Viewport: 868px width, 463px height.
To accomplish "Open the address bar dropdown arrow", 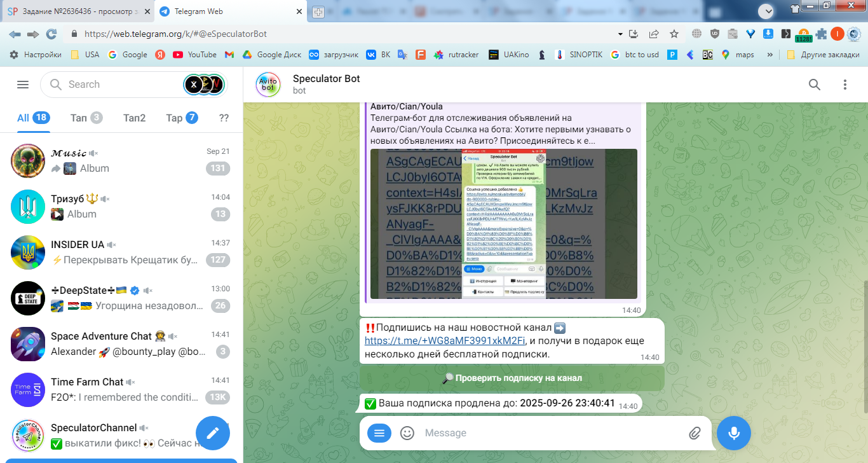I will [x=620, y=34].
